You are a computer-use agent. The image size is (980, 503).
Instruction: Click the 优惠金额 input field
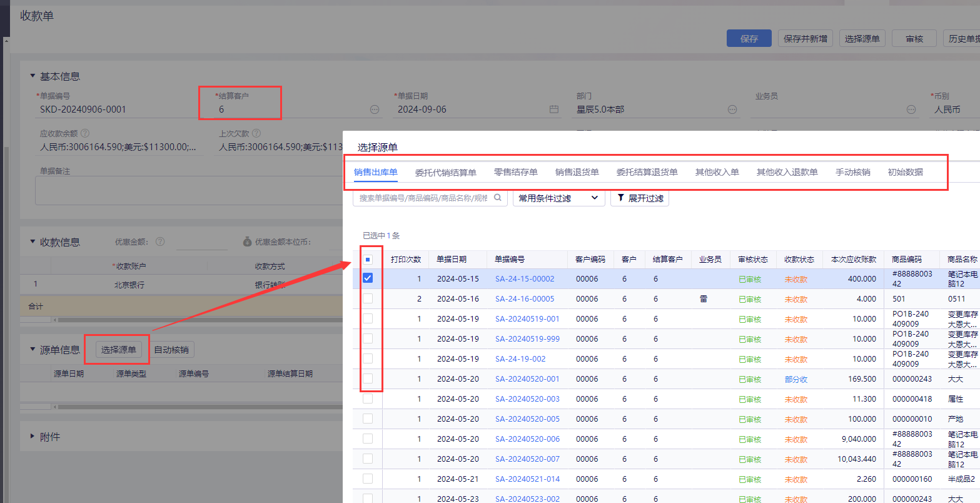[202, 242]
